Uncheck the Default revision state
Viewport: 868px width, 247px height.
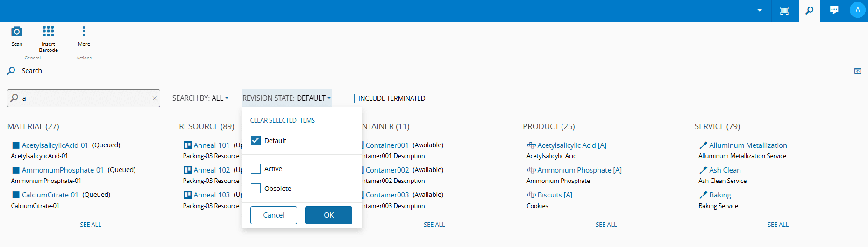pyautogui.click(x=256, y=141)
